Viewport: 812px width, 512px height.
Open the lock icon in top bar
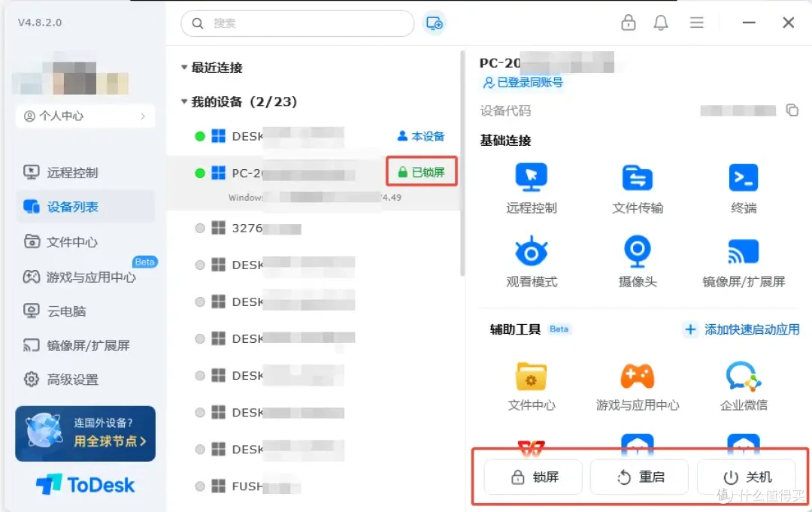click(628, 23)
